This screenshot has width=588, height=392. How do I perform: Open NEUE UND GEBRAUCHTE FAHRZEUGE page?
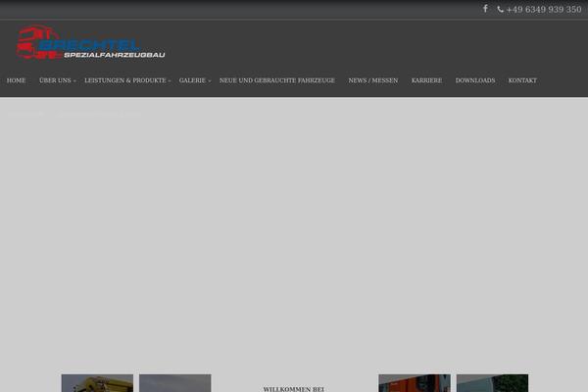(x=277, y=80)
